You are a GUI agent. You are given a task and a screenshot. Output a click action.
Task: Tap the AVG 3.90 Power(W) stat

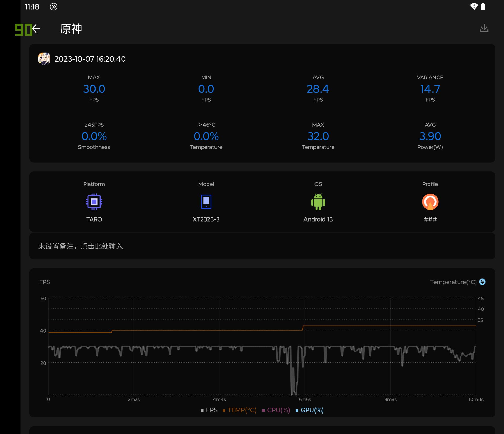(430, 136)
